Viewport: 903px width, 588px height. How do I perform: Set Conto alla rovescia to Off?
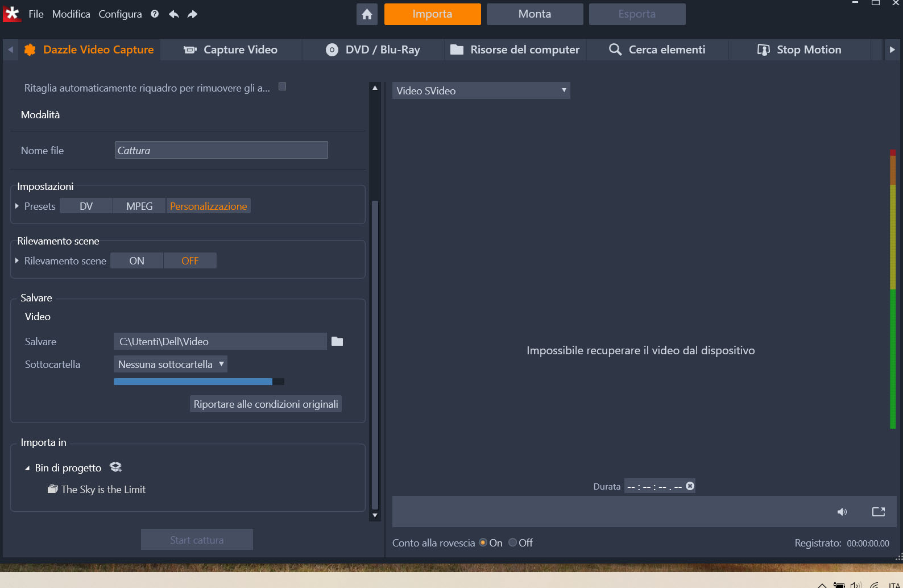(512, 543)
